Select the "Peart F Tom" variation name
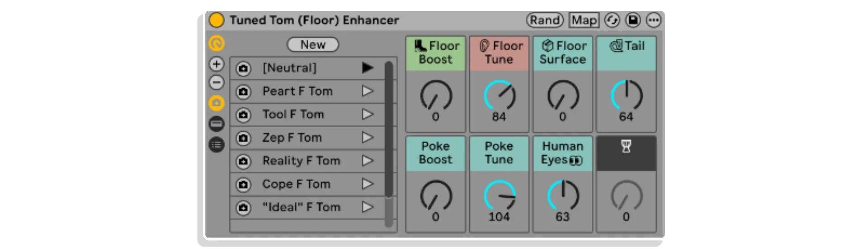This screenshot has width=868, height=249. click(297, 91)
